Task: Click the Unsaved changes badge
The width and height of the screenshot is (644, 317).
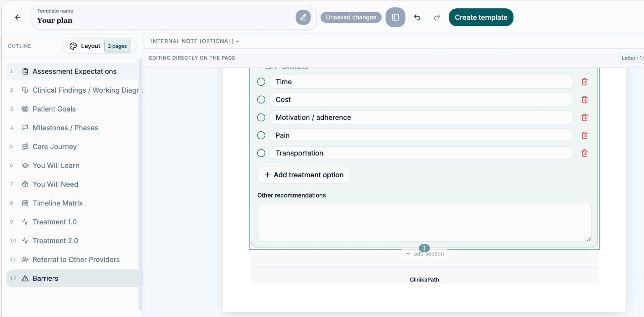Action: [351, 17]
